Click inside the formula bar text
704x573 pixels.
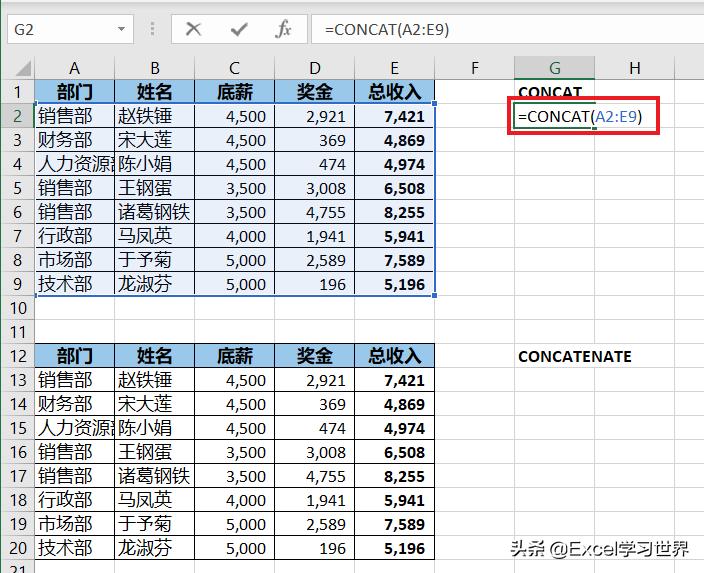click(500, 30)
